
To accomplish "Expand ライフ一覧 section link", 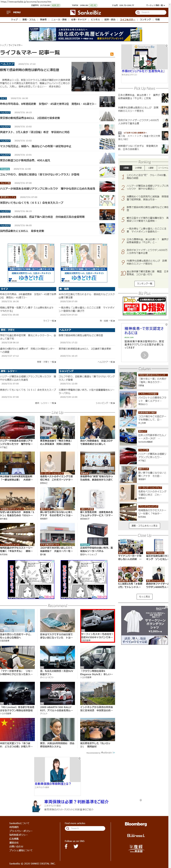I will point(49,320).
